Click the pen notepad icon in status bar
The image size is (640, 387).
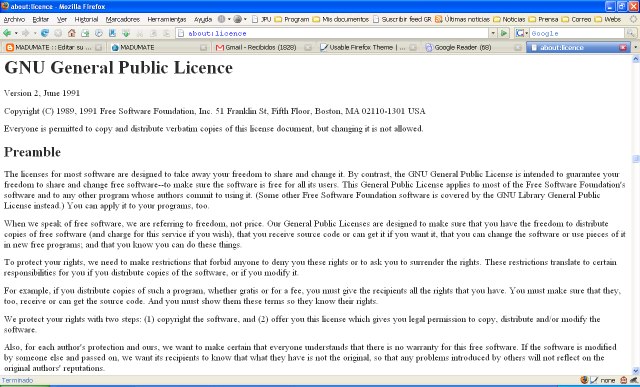pyautogui.click(x=594, y=380)
